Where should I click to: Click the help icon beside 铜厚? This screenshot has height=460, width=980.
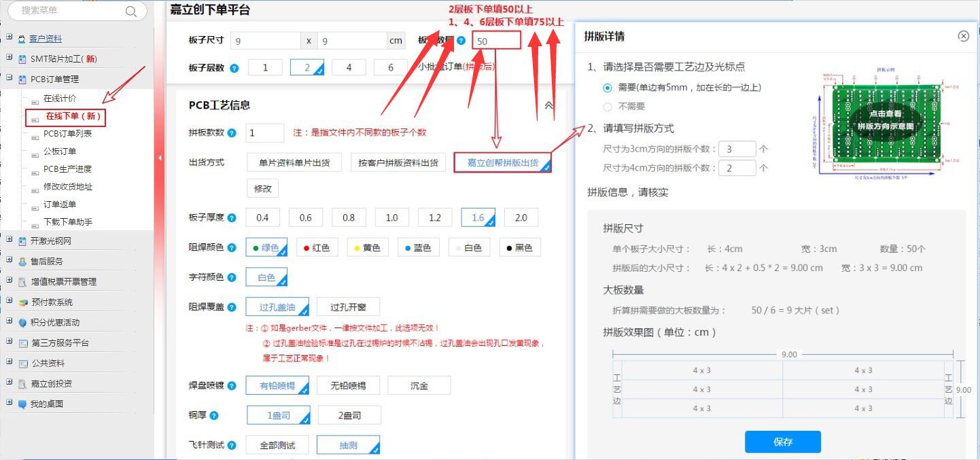214,415
